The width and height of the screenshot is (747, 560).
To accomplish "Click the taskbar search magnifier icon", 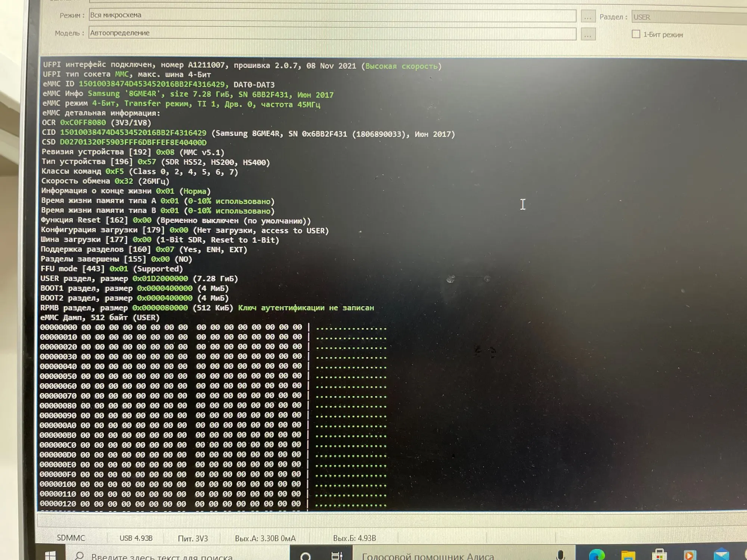I will tap(79, 556).
